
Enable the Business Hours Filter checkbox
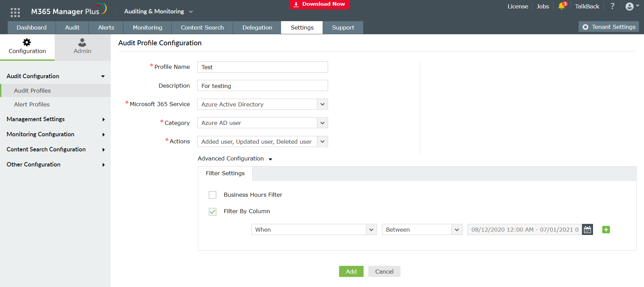point(213,195)
